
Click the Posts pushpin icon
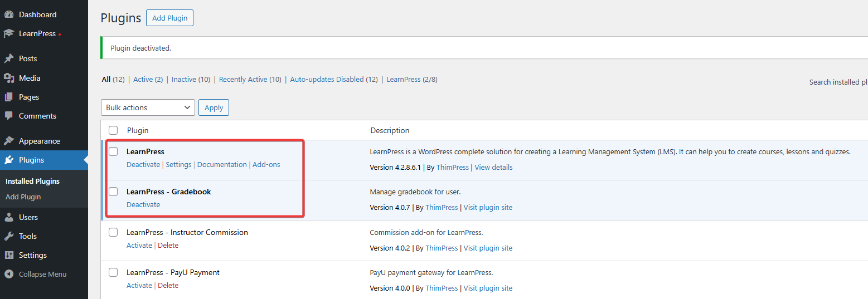(9, 58)
